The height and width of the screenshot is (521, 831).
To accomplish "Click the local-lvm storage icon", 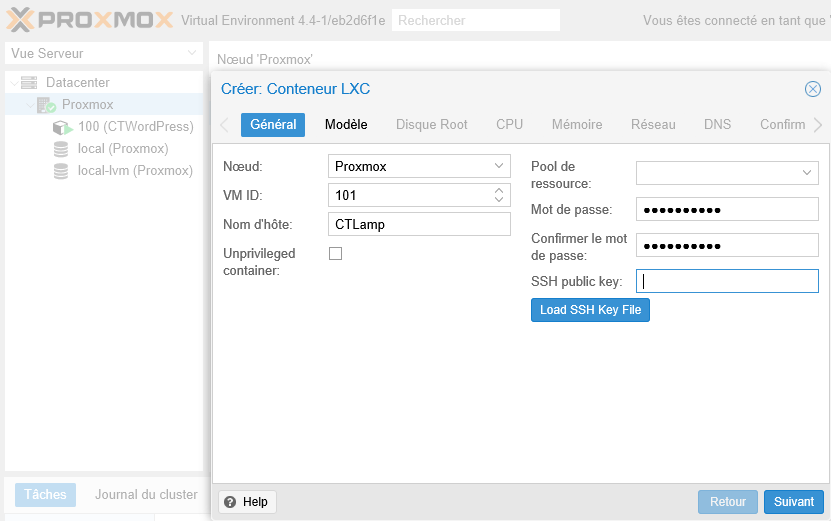I will tap(62, 171).
